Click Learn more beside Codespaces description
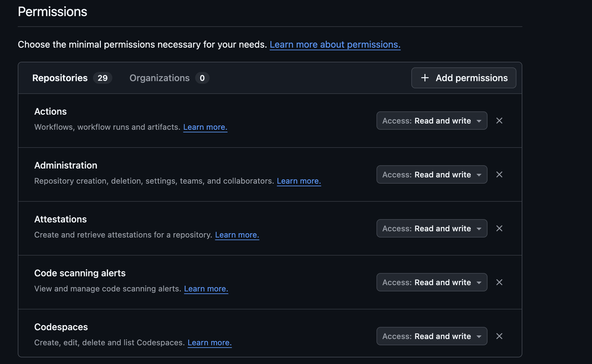The height and width of the screenshot is (364, 592). (209, 342)
